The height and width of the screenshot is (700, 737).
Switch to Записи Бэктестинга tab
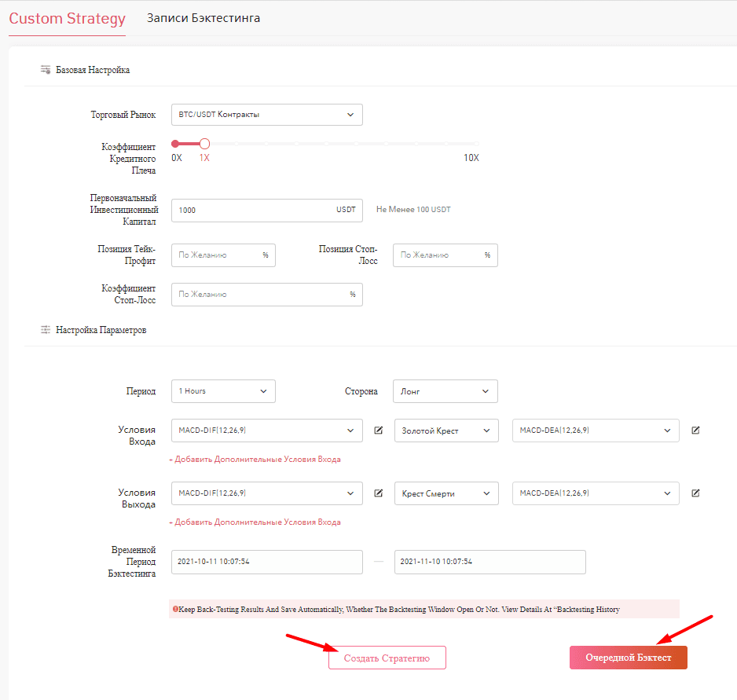click(203, 18)
